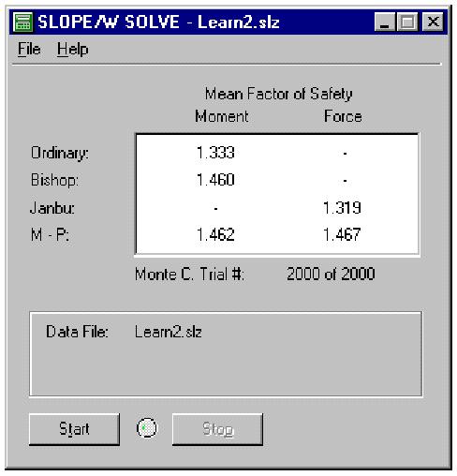This screenshot has height=476, width=457.
Task: Maximize the SLOPE/W SOLVE window
Action: 407,22
